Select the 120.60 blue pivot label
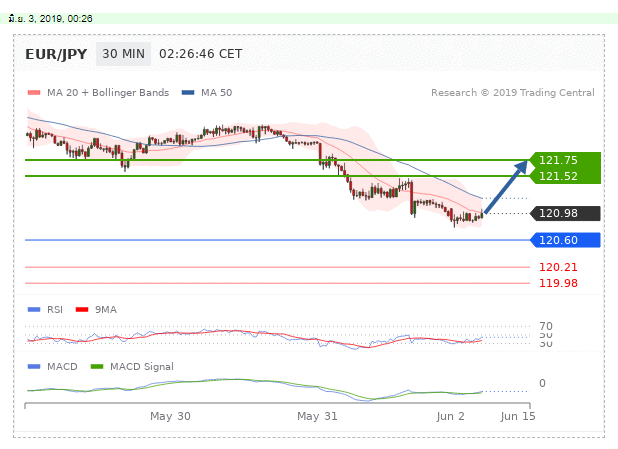 pyautogui.click(x=558, y=240)
